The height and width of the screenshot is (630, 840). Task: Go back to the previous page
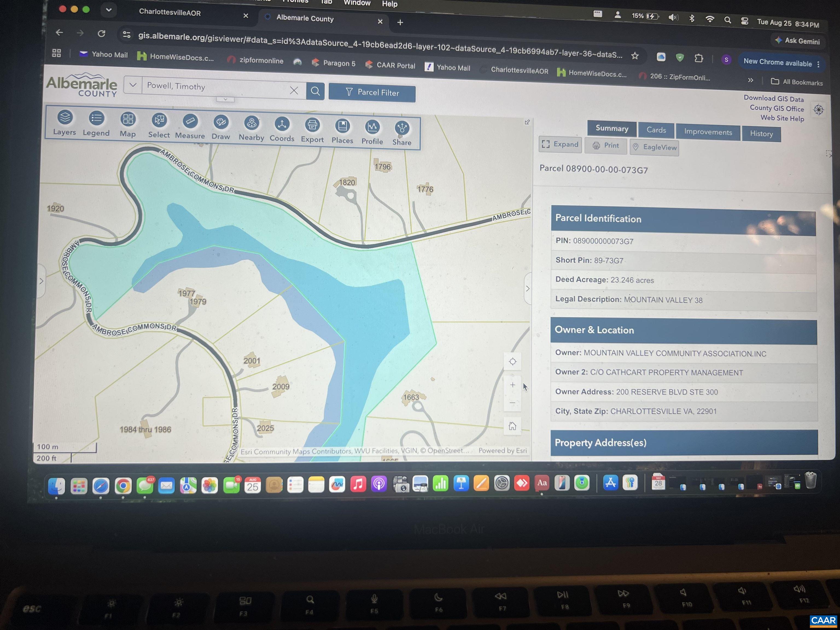(x=59, y=33)
